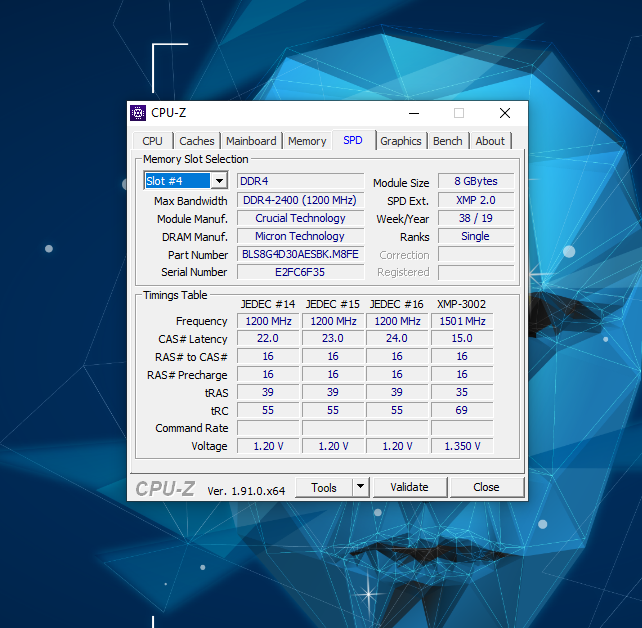Click the JEDEC #14 column header
The image size is (642, 628).
(x=268, y=304)
